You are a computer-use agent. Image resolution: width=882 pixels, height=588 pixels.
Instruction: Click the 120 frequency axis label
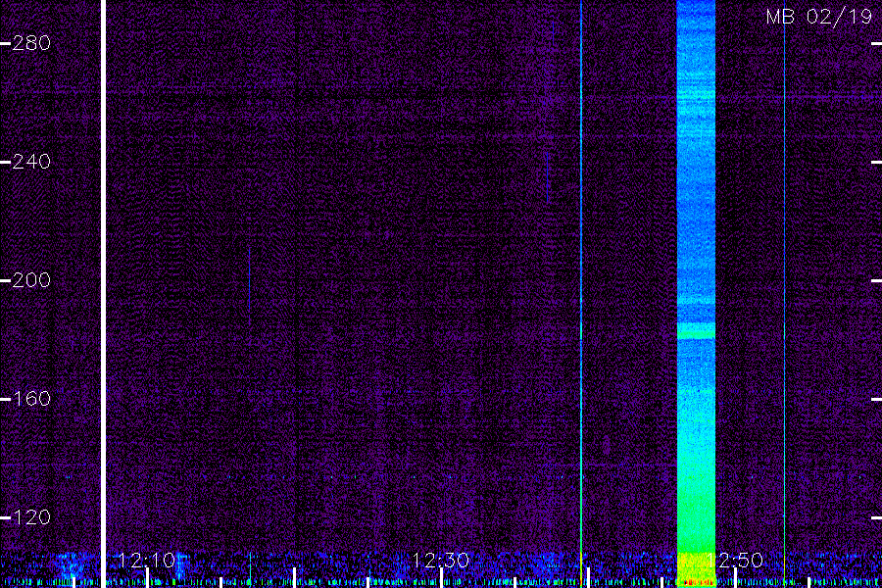coord(31,517)
